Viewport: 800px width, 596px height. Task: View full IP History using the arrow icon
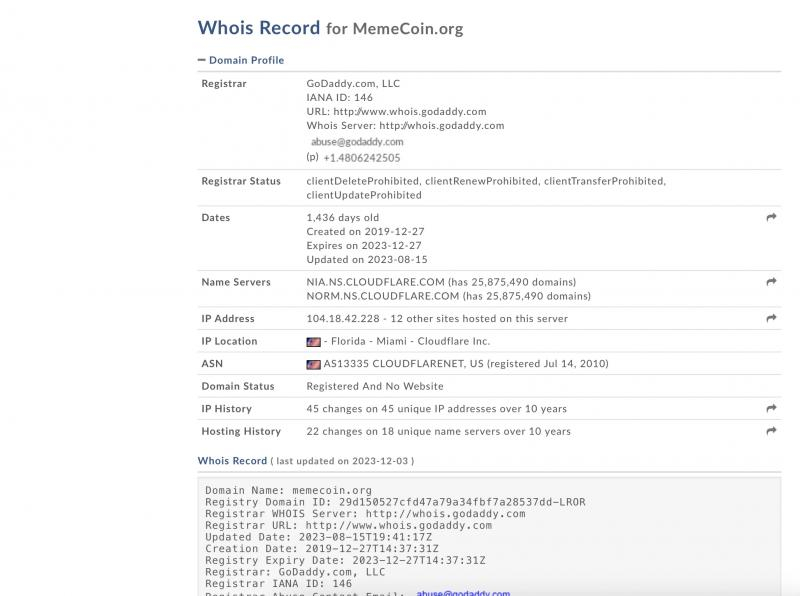click(769, 408)
